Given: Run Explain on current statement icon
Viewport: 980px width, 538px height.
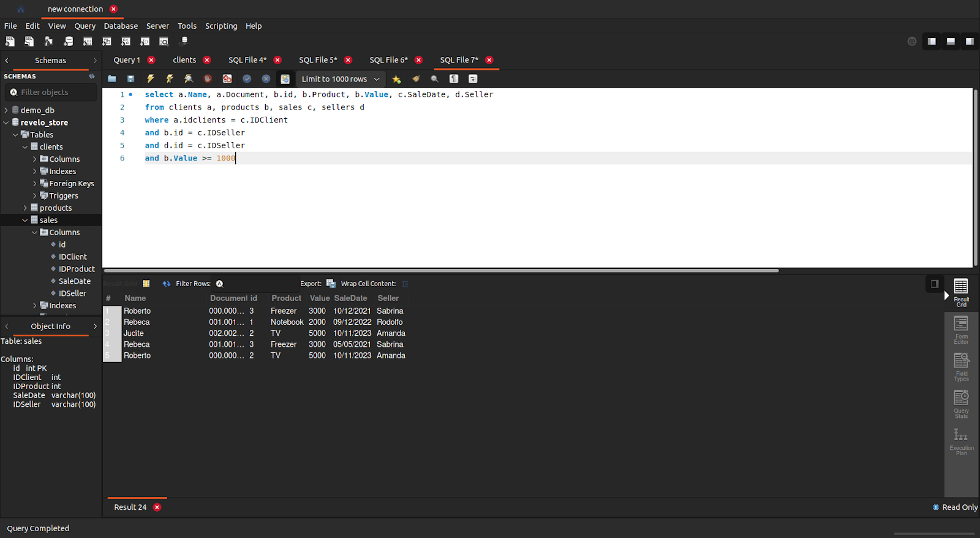Looking at the screenshot, I should (189, 78).
